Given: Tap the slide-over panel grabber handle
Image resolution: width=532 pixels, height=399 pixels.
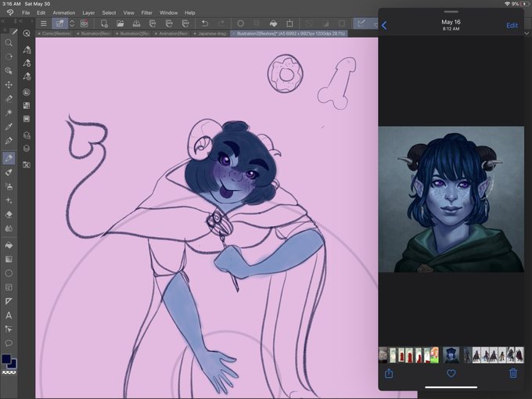Looking at the screenshot, I should pyautogui.click(x=451, y=12).
